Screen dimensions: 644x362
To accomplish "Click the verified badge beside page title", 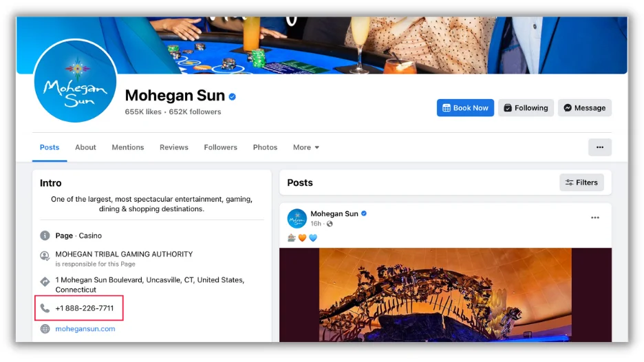I will tap(233, 96).
